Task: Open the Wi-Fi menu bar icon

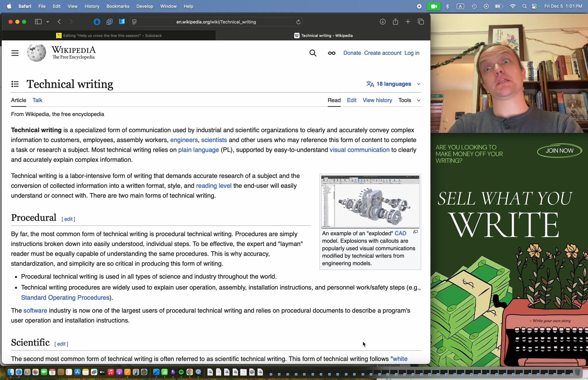Action: point(513,6)
